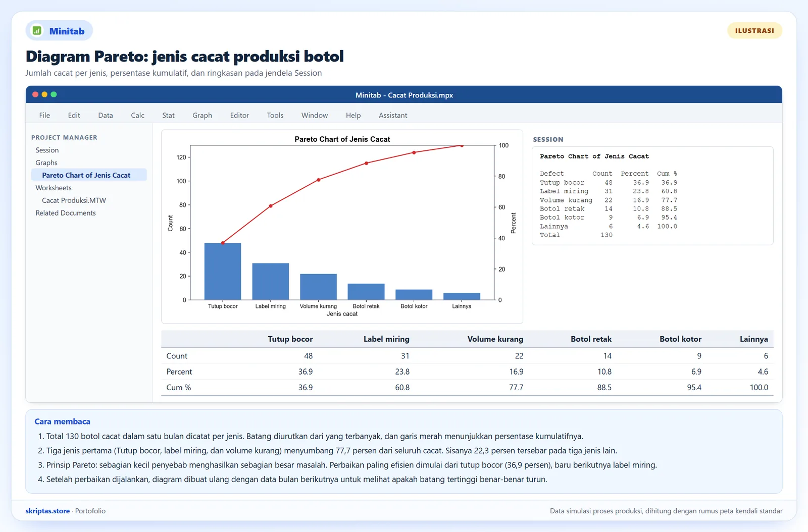Click the chart title Pareto Chart of Jenis Cacat
Screen dimensions: 808x532
[x=342, y=139]
